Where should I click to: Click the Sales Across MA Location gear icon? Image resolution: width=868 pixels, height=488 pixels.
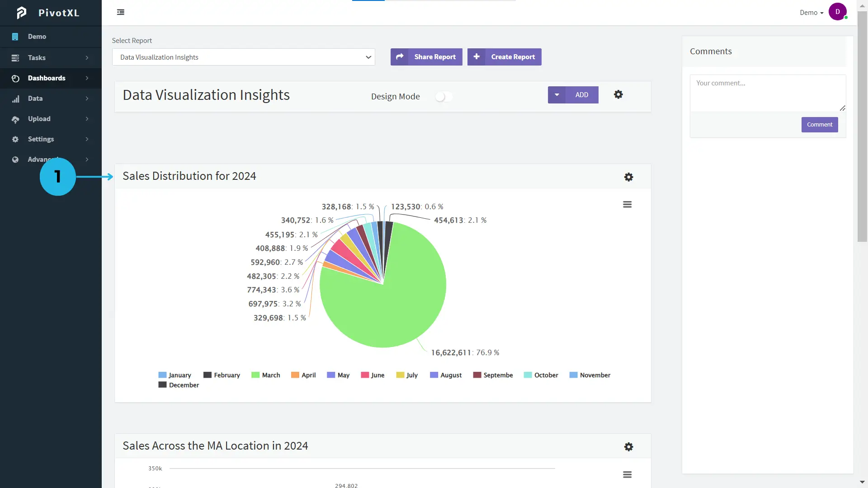628,447
